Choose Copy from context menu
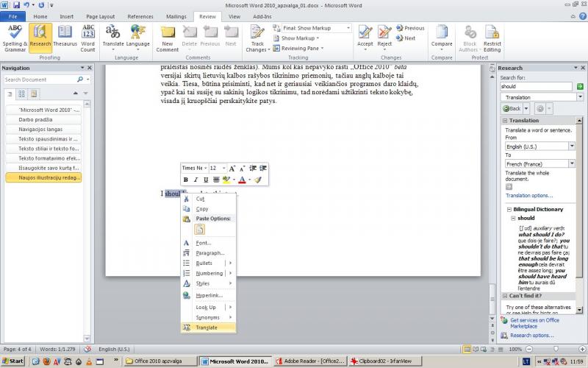The height and width of the screenshot is (368, 588). [208, 209]
